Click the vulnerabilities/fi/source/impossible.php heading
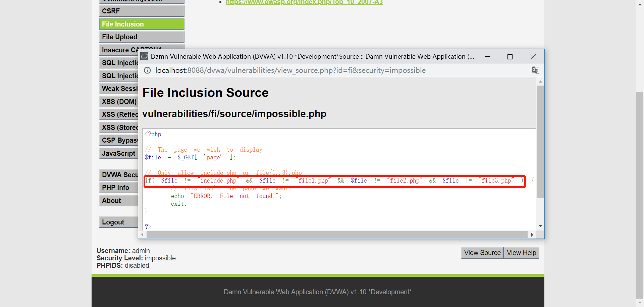The height and width of the screenshot is (307, 644). pos(234,114)
